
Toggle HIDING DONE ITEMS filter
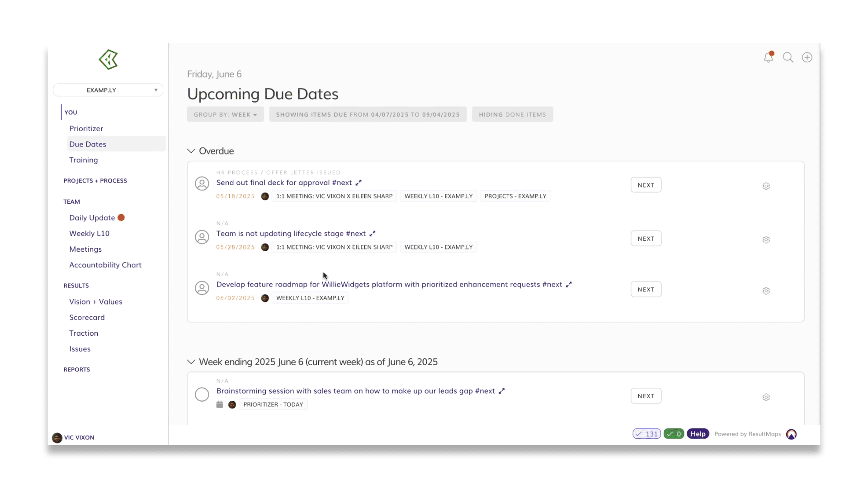[512, 114]
